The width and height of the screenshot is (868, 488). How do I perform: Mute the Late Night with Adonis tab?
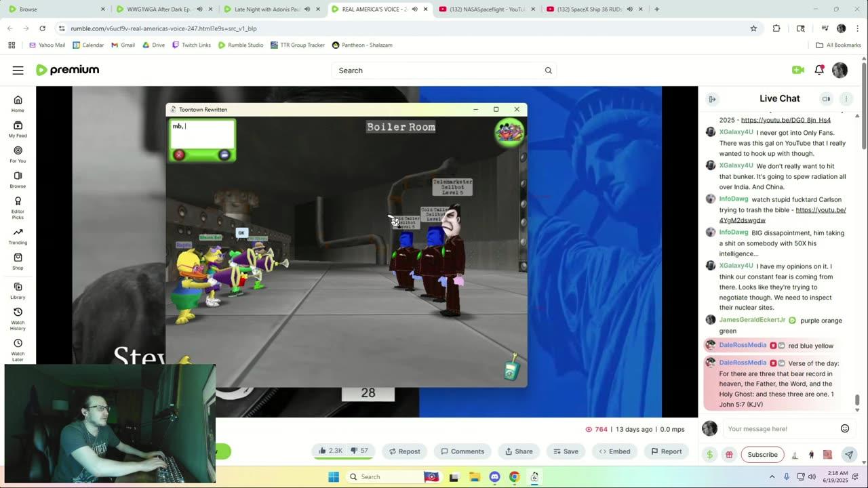(x=307, y=9)
